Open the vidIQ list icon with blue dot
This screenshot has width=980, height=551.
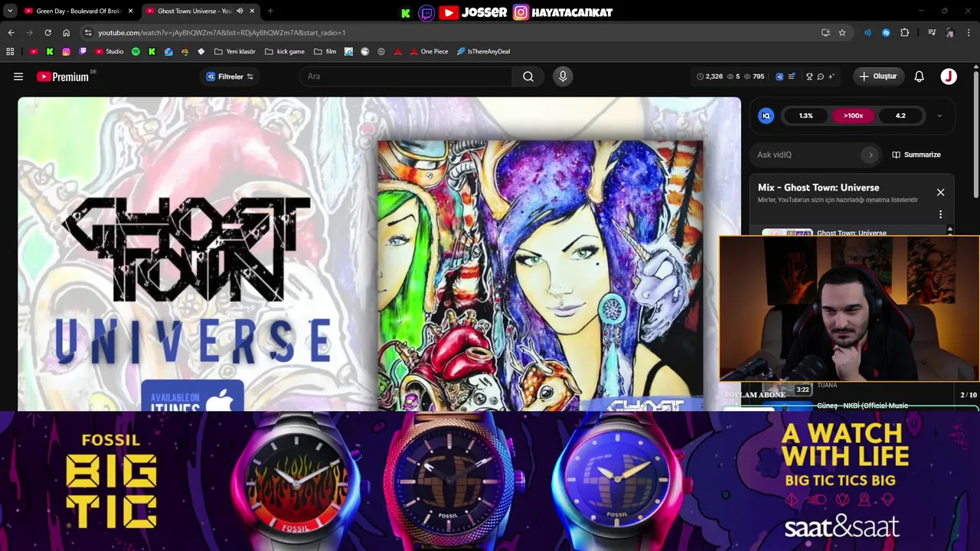coord(792,77)
